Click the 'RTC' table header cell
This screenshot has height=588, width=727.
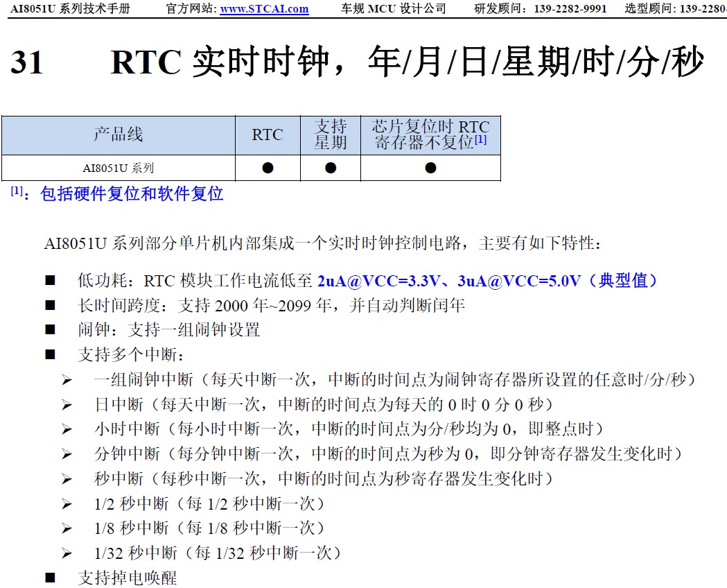268,135
